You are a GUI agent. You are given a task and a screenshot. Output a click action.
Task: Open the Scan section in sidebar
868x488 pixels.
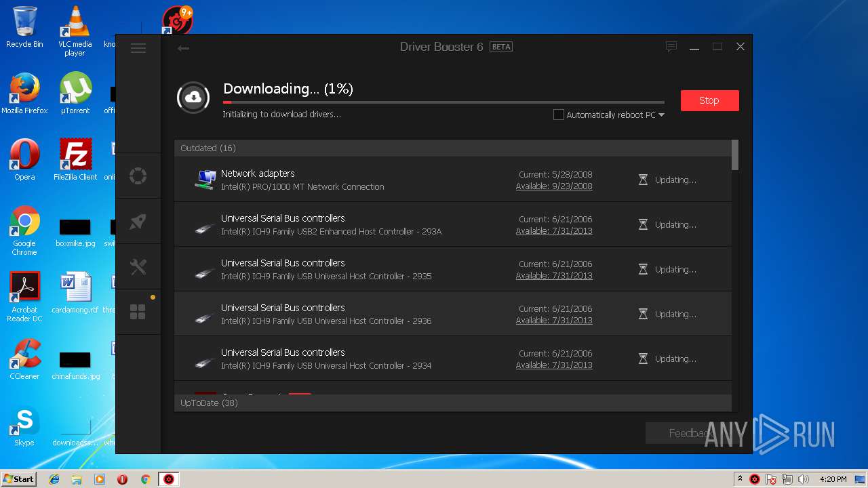coord(138,176)
